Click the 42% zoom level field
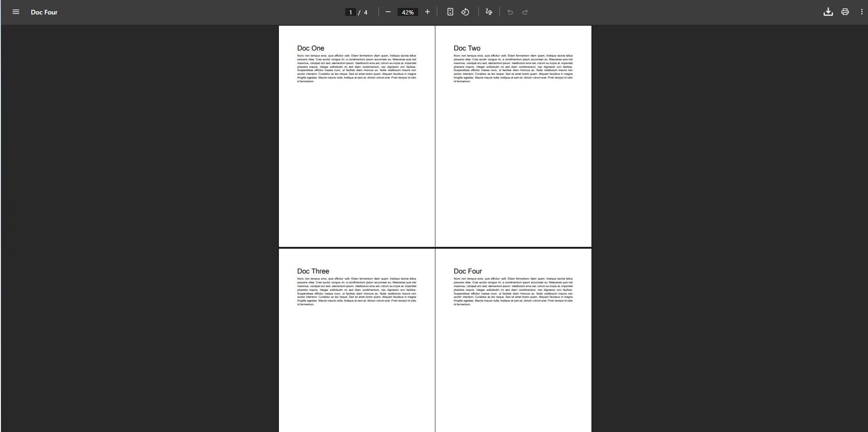Screen dimensions: 868x432 click(x=407, y=12)
